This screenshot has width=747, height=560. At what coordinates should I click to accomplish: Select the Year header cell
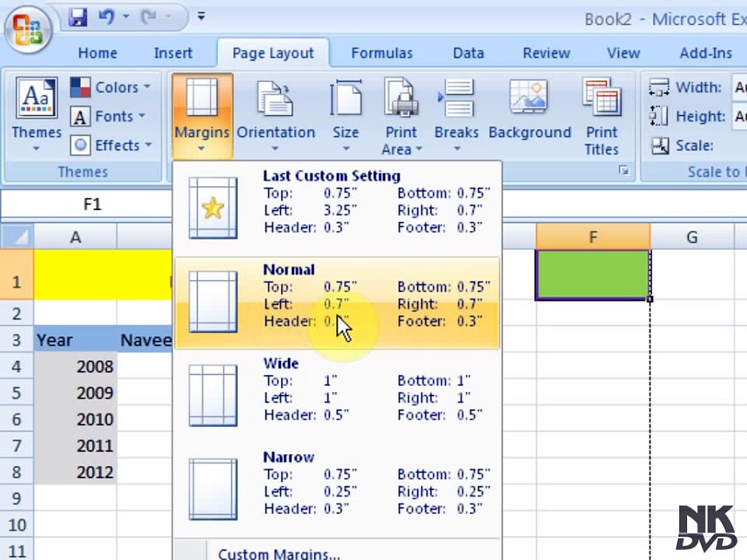[75, 340]
